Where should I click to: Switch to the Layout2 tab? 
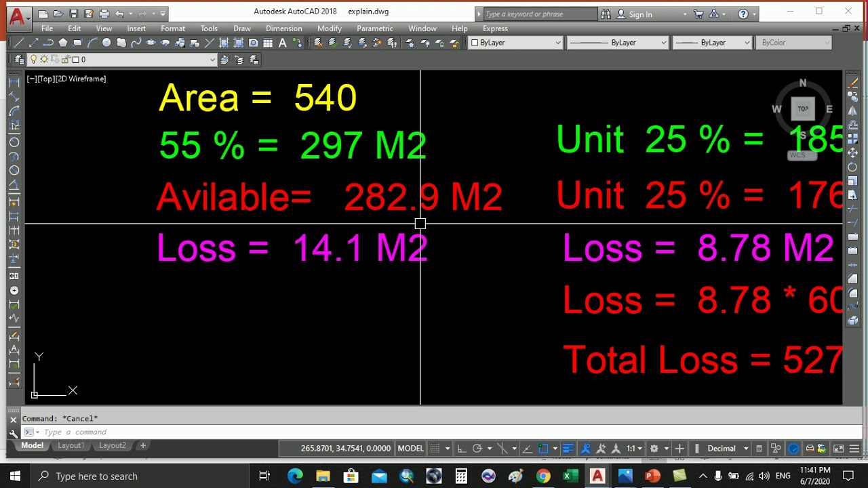point(113,445)
